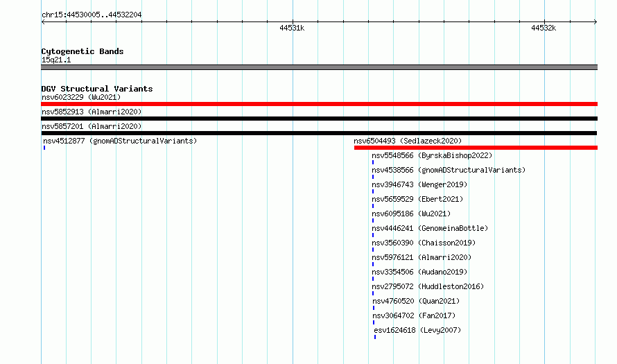Click the 44531k ruler label
The width and height of the screenshot is (617, 364).
[292, 28]
